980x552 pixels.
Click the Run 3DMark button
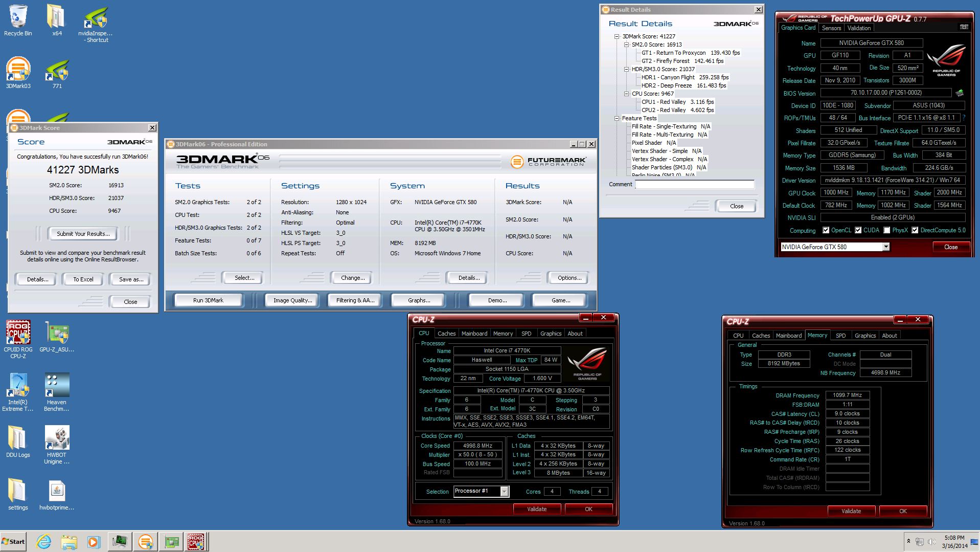[x=208, y=300]
